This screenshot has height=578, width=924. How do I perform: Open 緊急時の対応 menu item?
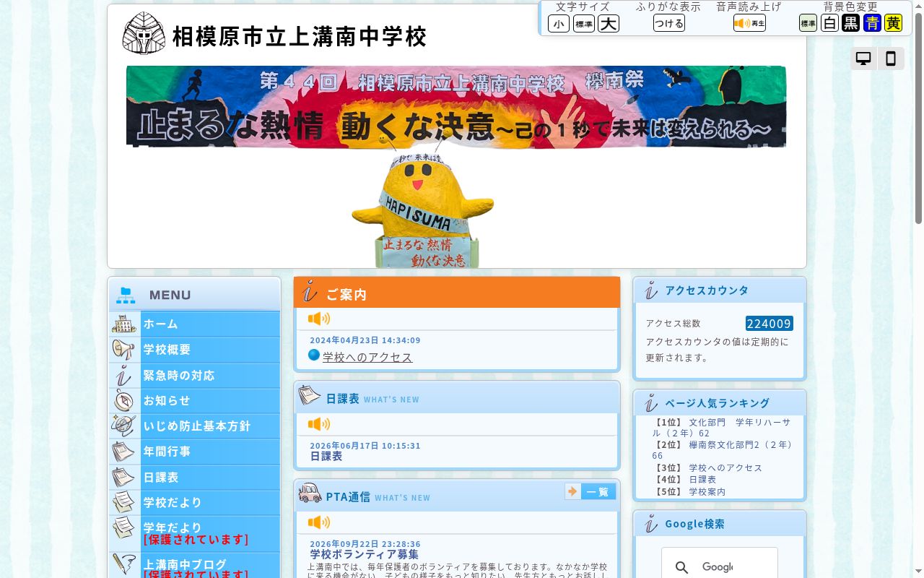[x=195, y=376]
